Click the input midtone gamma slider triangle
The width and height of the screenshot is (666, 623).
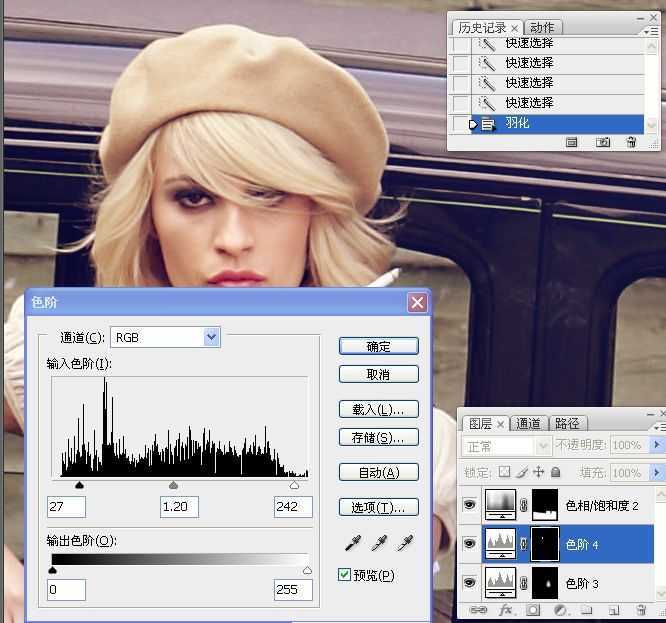173,485
